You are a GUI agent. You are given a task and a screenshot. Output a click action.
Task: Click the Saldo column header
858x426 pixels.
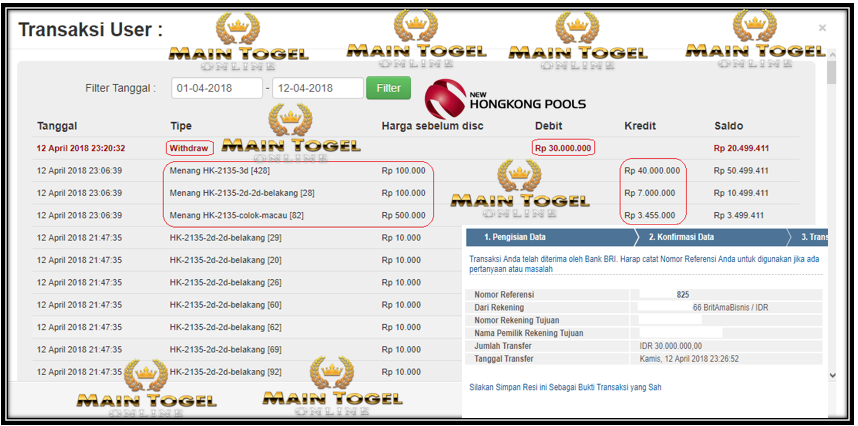coord(728,126)
